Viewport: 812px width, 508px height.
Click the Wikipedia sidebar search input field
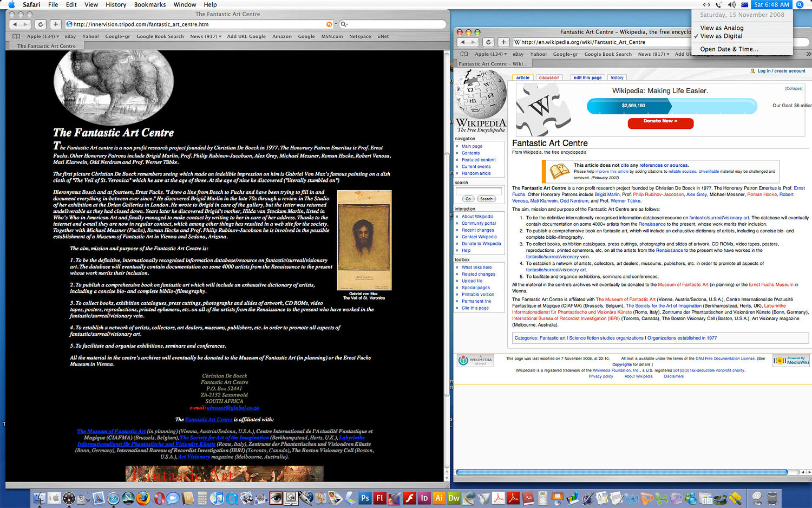[479, 191]
